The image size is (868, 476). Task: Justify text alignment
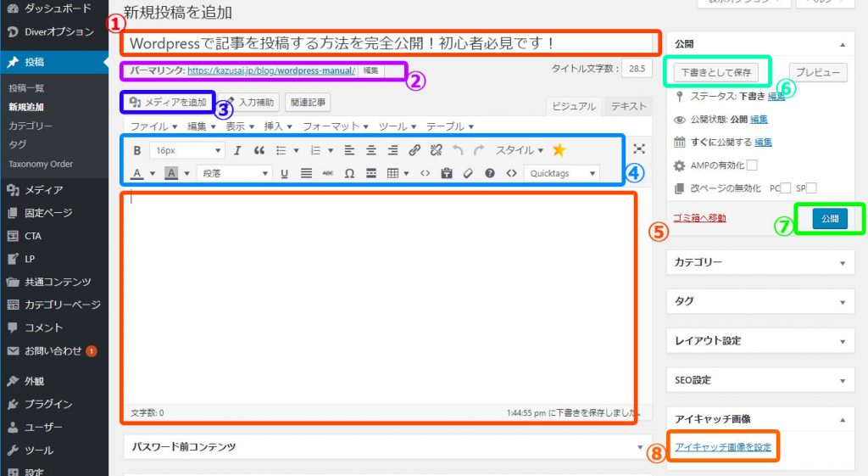click(x=306, y=173)
